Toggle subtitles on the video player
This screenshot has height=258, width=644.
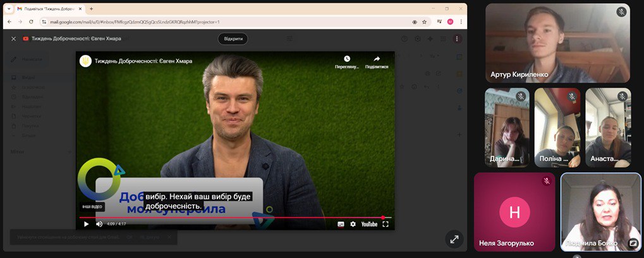pyautogui.click(x=341, y=224)
